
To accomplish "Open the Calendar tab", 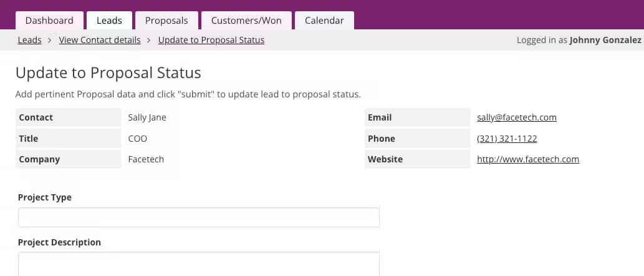I will click(324, 21).
